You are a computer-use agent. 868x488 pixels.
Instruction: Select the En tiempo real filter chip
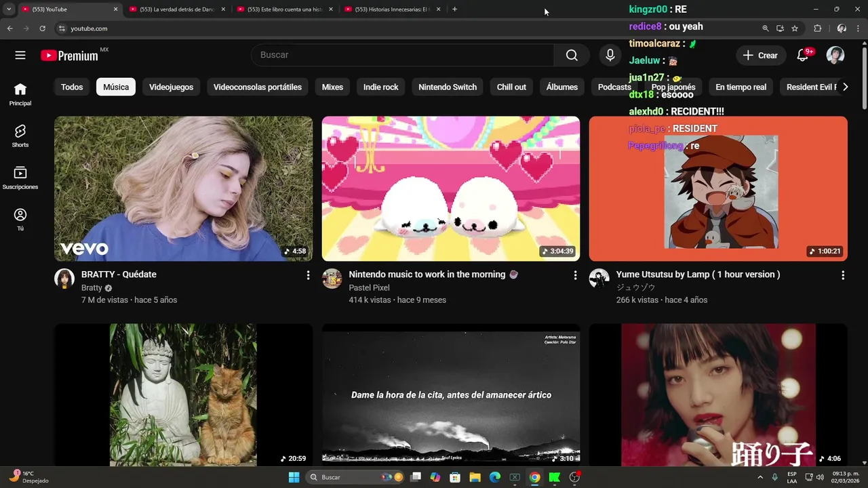741,87
